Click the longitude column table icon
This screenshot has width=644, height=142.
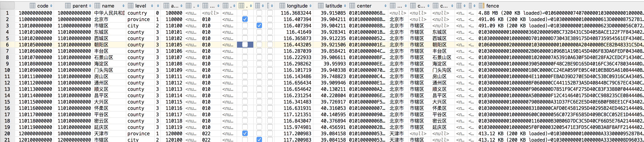282,6
